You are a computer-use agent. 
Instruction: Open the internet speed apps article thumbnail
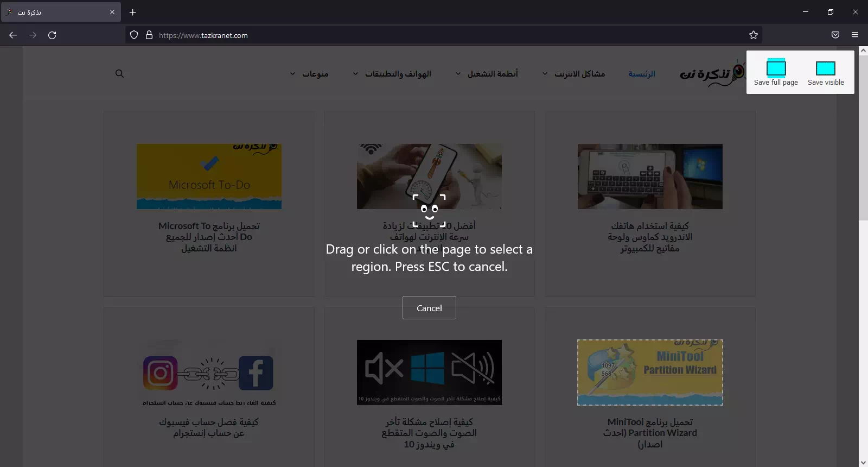click(429, 176)
